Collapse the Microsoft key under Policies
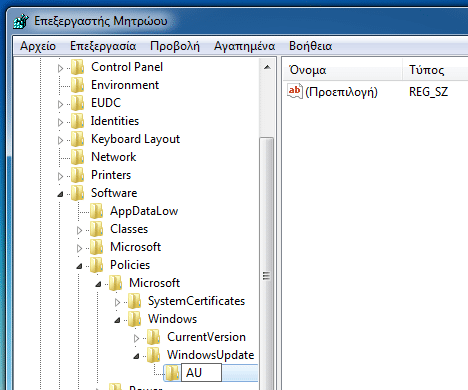Image resolution: width=468 pixels, height=390 pixels. pos(98,284)
